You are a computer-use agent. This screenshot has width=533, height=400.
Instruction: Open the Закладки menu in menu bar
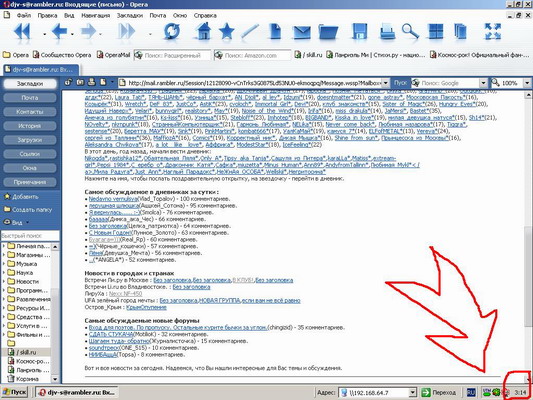pos(130,15)
